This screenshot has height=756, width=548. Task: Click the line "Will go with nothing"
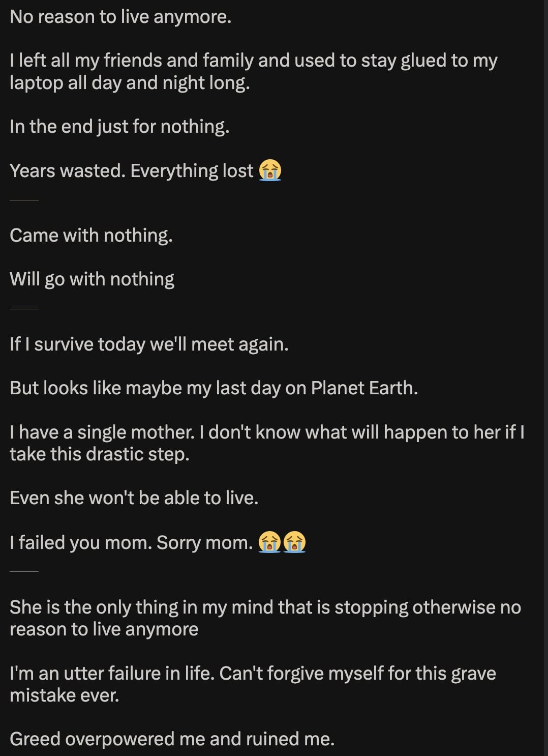coord(92,279)
